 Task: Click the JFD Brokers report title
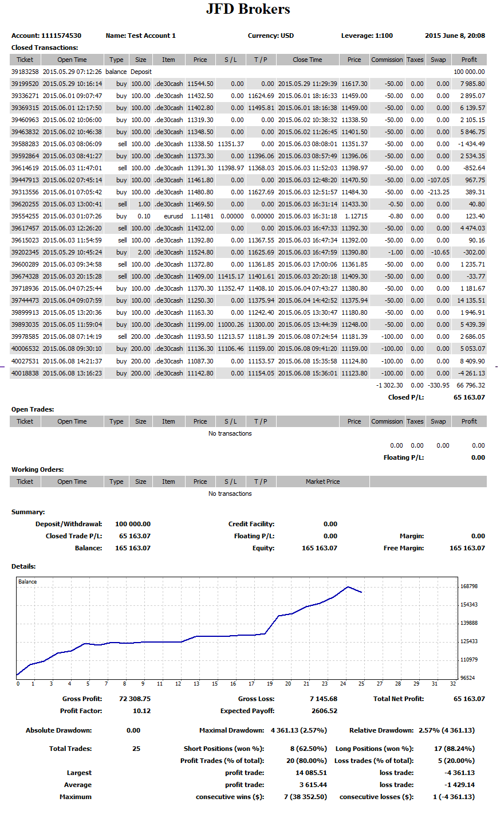[x=248, y=9]
